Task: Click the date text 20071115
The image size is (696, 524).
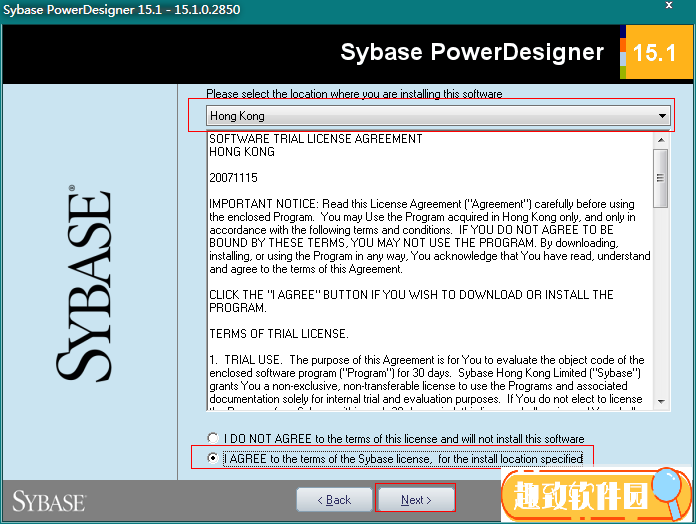Action: tap(233, 178)
